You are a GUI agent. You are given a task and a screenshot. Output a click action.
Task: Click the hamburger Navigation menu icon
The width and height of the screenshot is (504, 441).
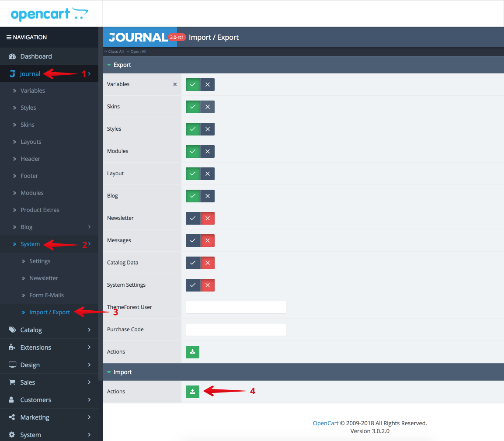click(9, 37)
